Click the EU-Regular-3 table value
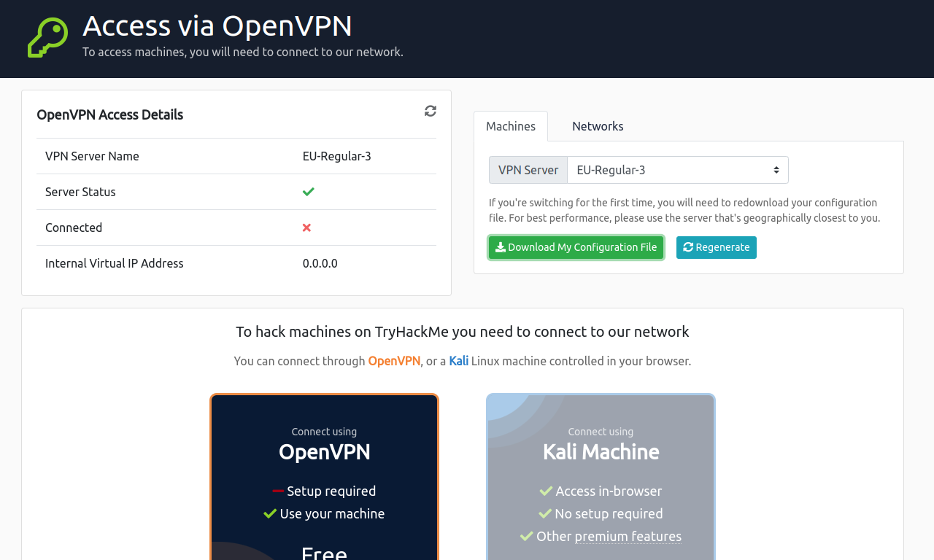 click(x=337, y=156)
